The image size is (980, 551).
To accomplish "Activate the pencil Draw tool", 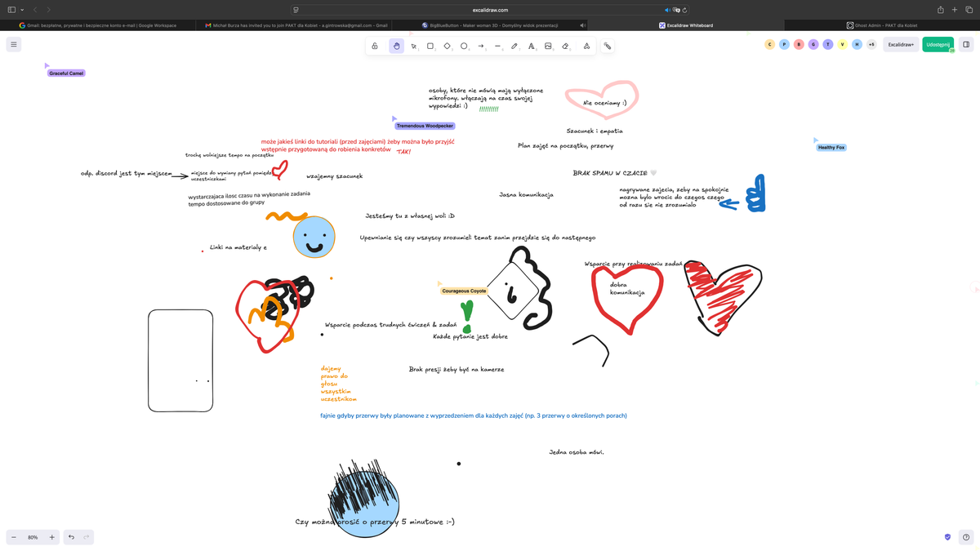I will 514,47.
